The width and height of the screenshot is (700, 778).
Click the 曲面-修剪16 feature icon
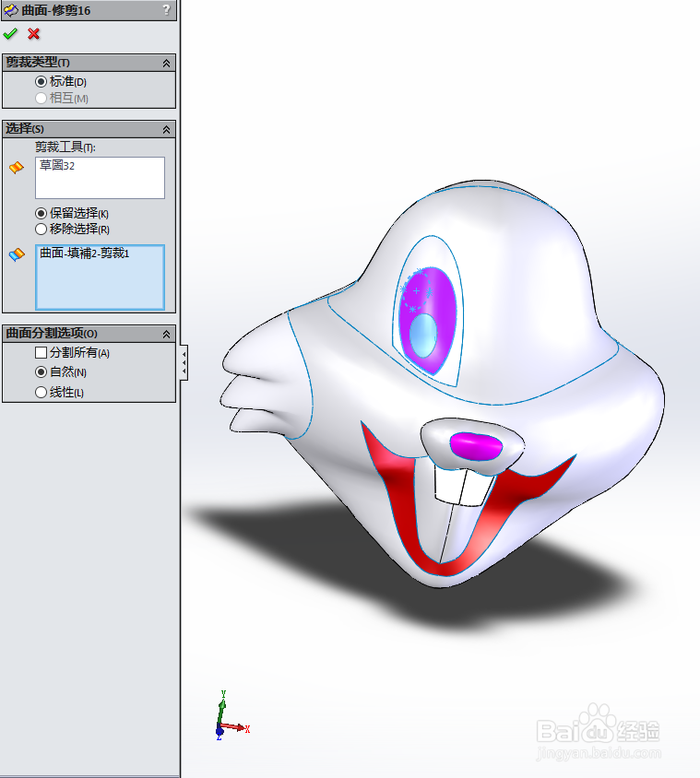(11, 10)
